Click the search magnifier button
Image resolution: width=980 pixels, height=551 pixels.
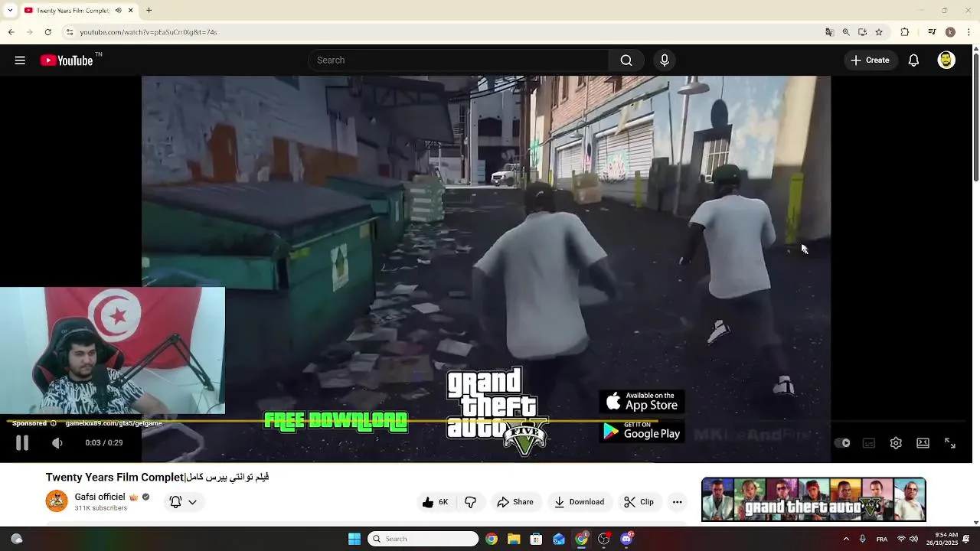(x=626, y=60)
